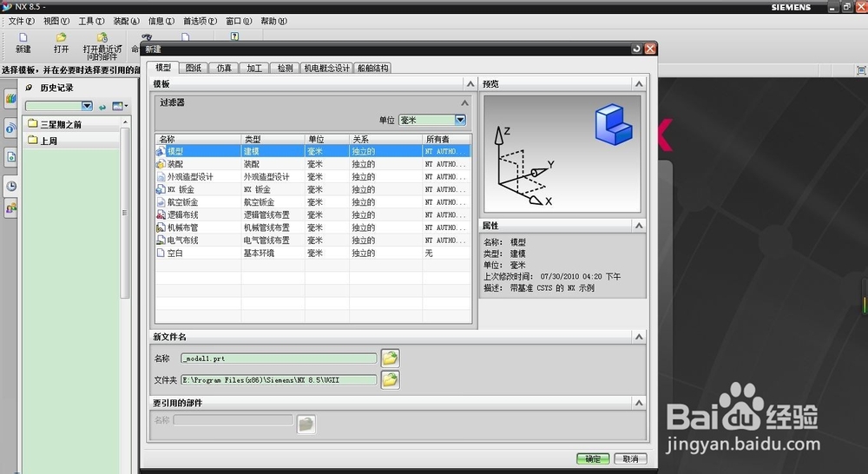Switch to the 机电概念设计 tab
Viewport: 868px width, 474px height.
tap(327, 68)
